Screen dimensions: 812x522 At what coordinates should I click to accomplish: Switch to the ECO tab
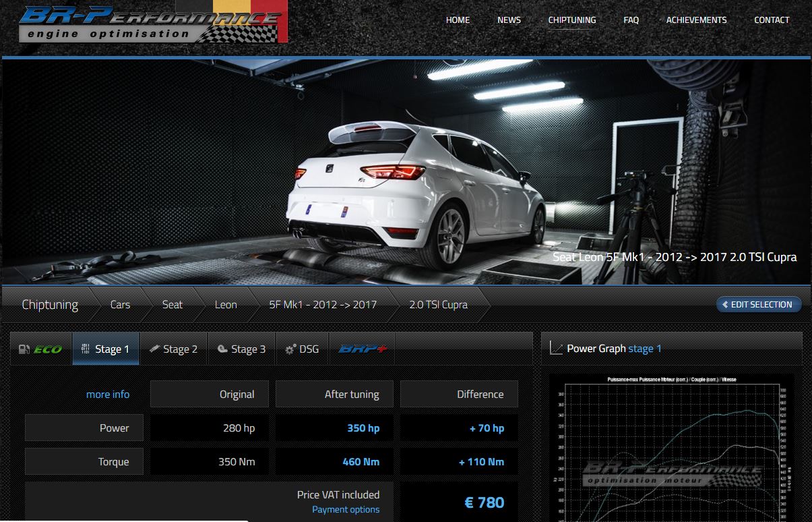tap(41, 349)
